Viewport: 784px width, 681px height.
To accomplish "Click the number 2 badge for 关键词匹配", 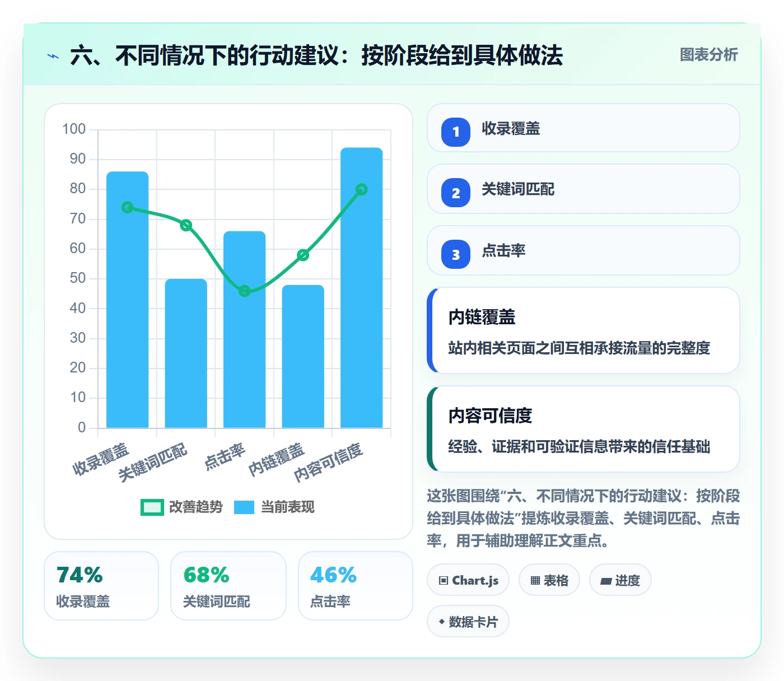I will 456,193.
